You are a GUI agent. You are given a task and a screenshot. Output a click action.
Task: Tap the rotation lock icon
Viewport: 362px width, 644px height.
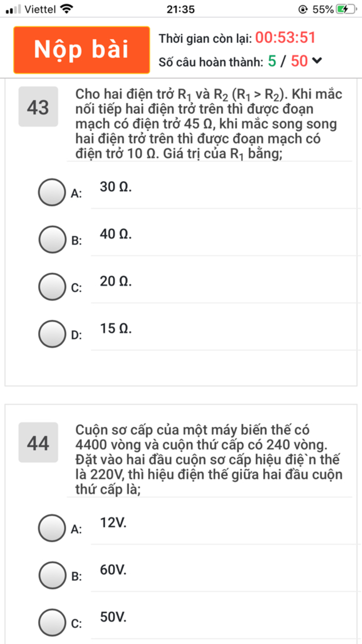point(303,9)
